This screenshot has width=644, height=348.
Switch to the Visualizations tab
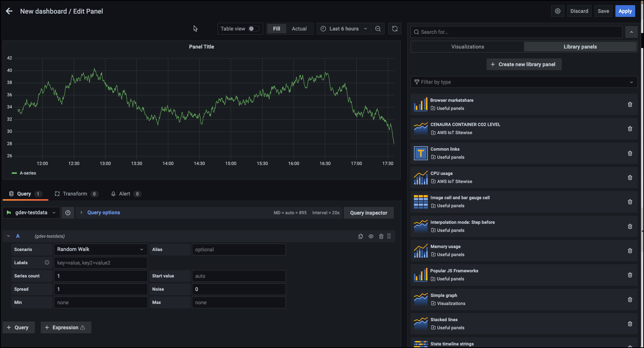[467, 47]
